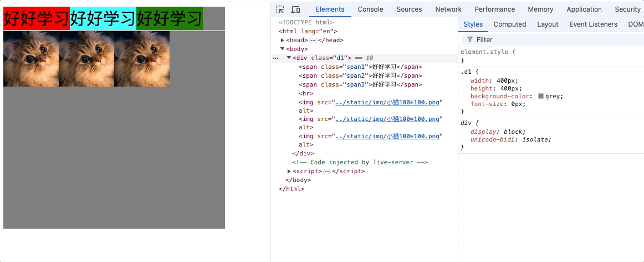Activate the inspect element picker icon
Image resolution: width=644 pixels, height=262 pixels.
(280, 9)
